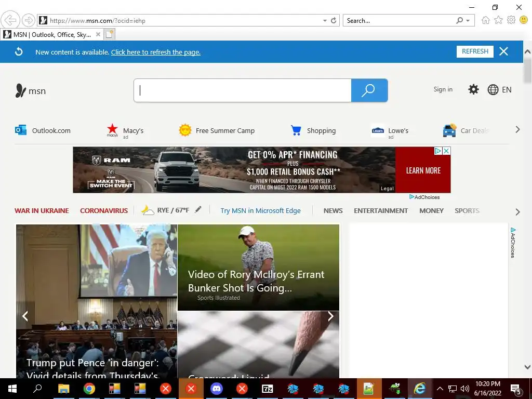Viewport: 532px width, 399px height.
Task: Open favorites star icon in browser toolbar
Action: (498, 20)
